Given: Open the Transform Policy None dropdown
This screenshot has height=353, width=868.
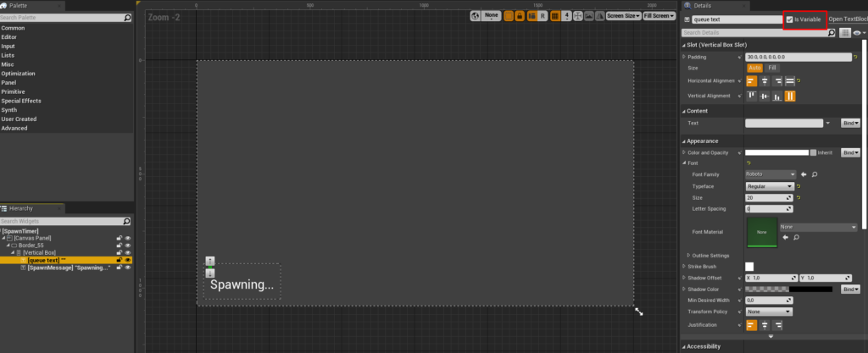Looking at the screenshot, I should [769, 312].
